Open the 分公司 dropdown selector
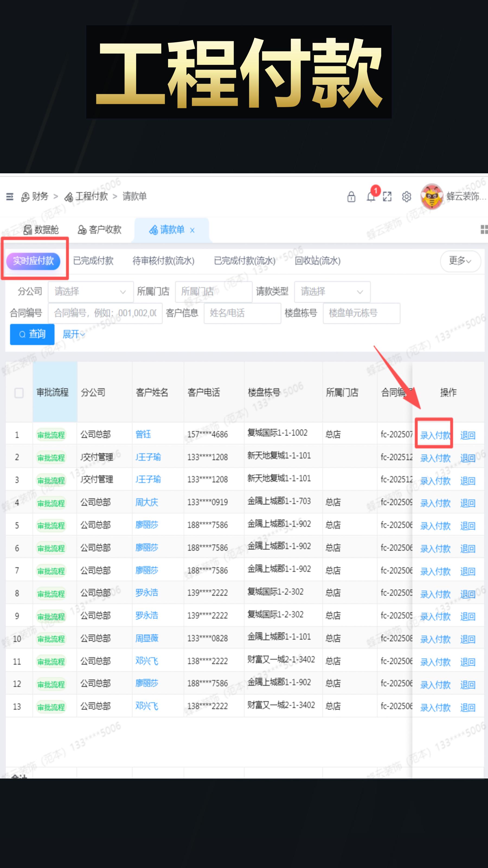This screenshot has height=868, width=488. (90, 292)
